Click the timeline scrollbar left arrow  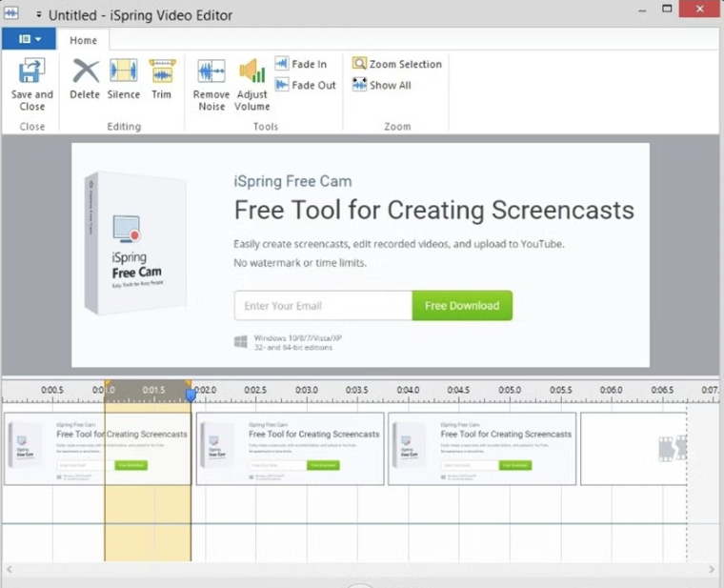click(10, 569)
